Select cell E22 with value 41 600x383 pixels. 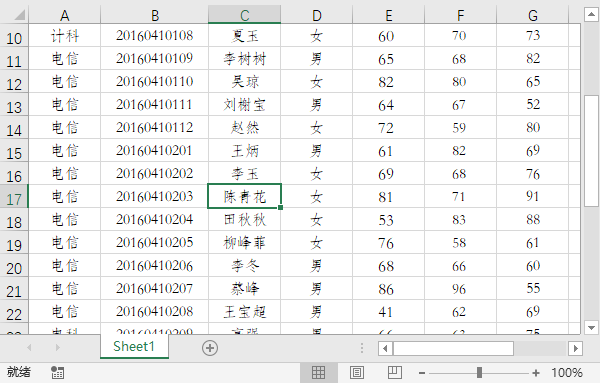click(388, 311)
